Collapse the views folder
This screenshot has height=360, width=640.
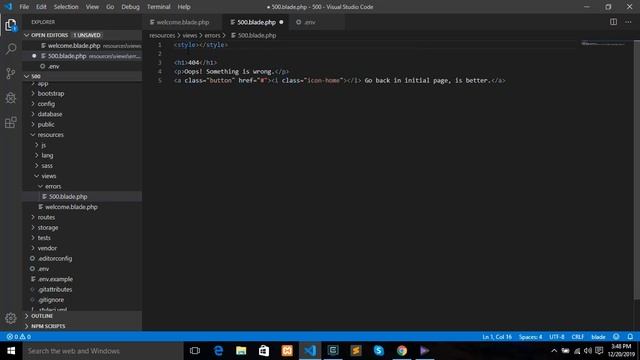48,176
